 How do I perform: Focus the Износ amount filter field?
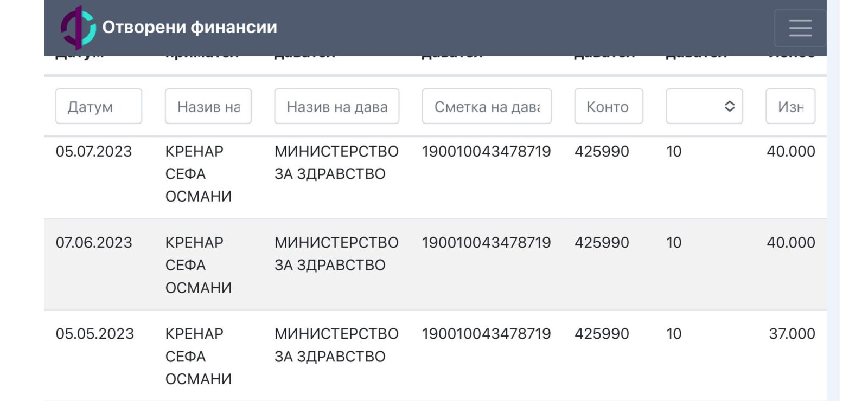790,106
